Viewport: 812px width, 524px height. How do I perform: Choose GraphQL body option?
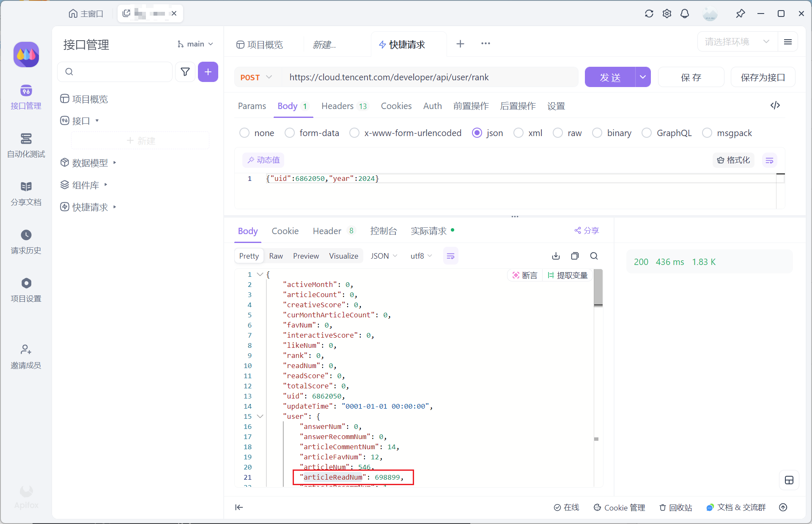point(647,133)
